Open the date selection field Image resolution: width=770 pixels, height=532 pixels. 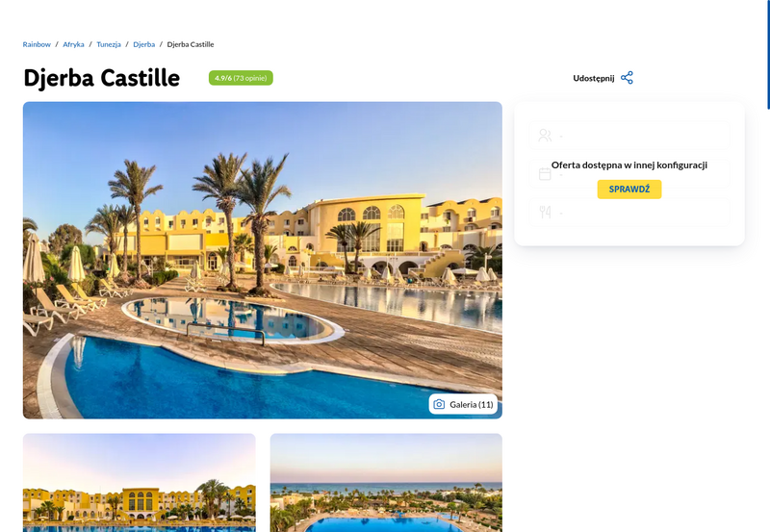click(x=629, y=174)
